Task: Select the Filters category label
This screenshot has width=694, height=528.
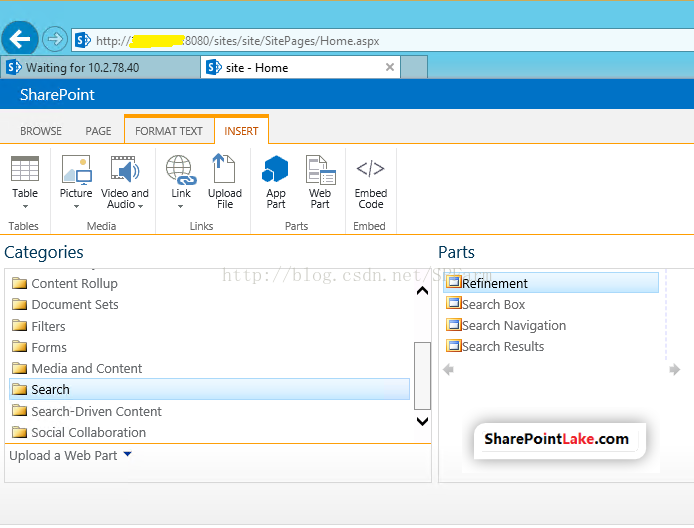Action: tap(48, 326)
